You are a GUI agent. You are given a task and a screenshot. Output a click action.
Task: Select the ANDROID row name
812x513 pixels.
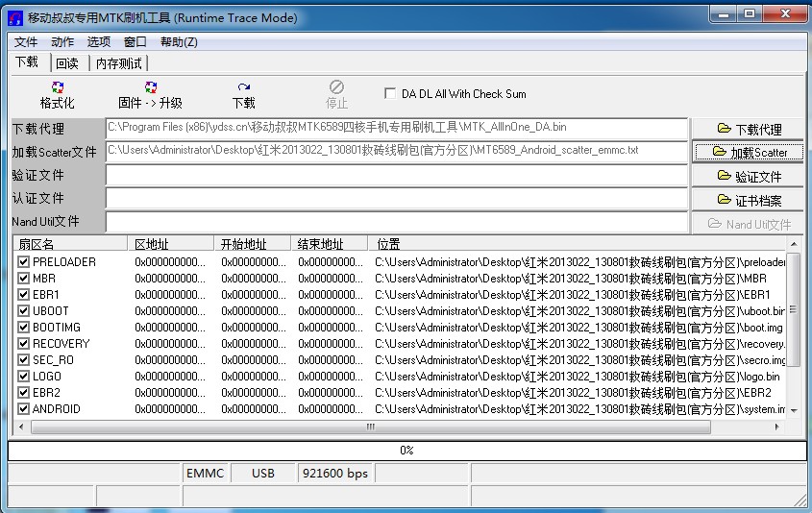coord(57,409)
